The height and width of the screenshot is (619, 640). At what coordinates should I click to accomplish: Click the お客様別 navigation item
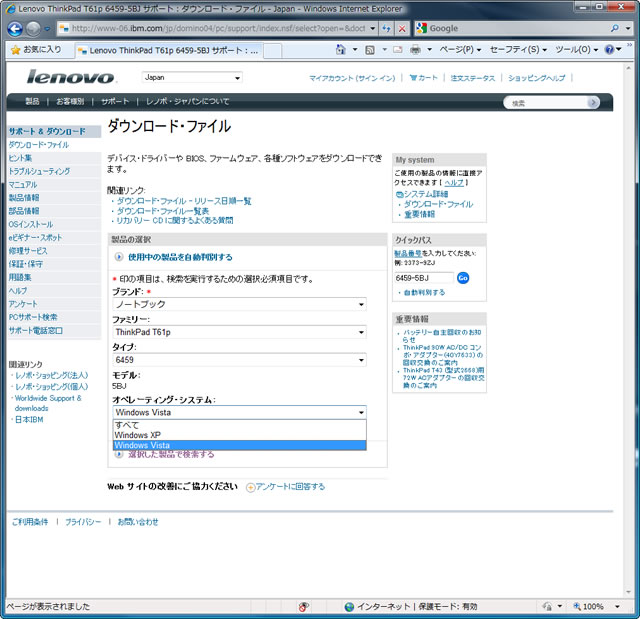pos(70,102)
